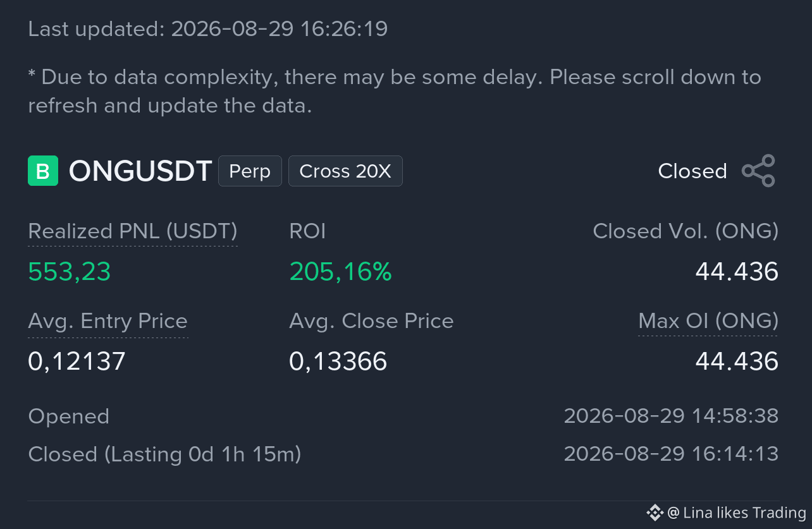Click the Closed Vol. (ONG) label
This screenshot has height=529, width=812.
(686, 231)
